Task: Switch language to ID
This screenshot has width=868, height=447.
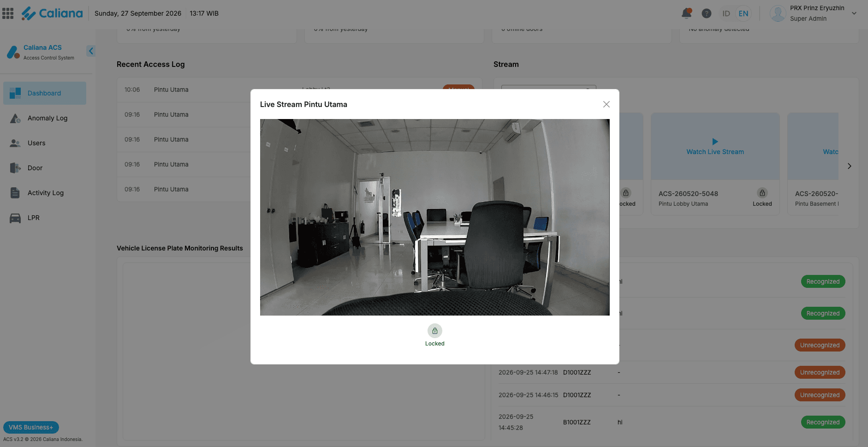Action: pyautogui.click(x=726, y=13)
